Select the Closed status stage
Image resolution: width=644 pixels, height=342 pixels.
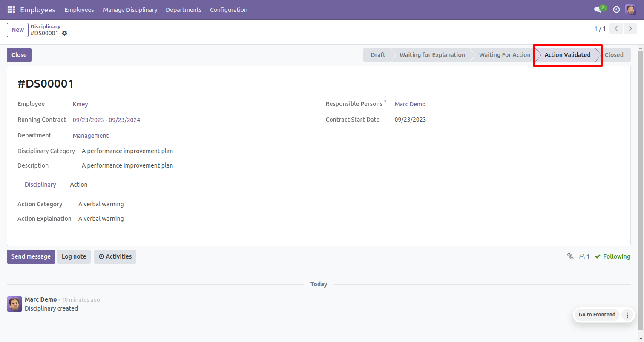click(x=614, y=55)
